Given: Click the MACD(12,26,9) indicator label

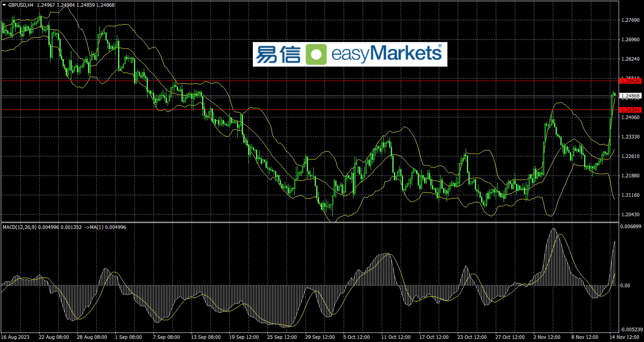Looking at the screenshot, I should [19, 227].
